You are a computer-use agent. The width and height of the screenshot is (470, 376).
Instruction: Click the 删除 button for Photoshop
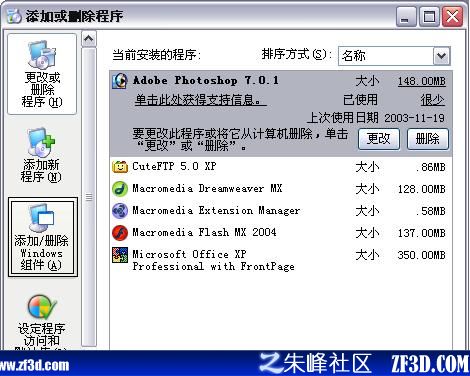point(428,139)
